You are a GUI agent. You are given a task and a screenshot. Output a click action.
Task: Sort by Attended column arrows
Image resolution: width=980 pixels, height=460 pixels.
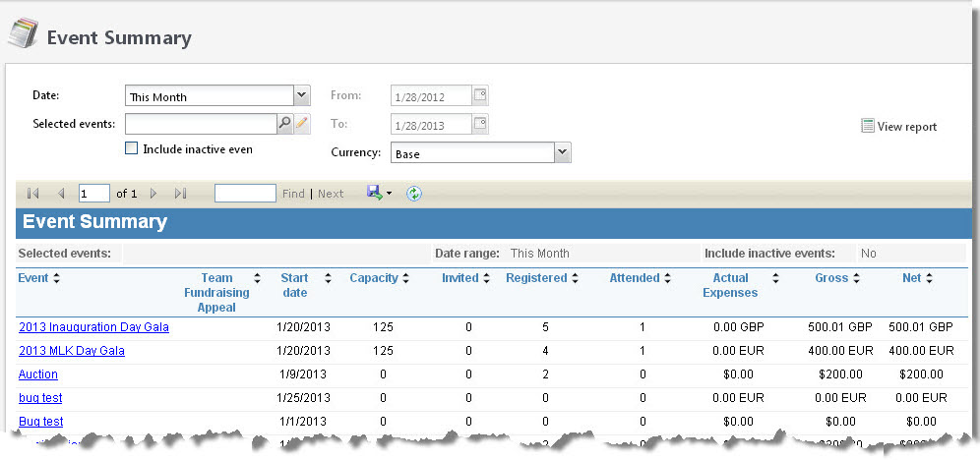667,278
